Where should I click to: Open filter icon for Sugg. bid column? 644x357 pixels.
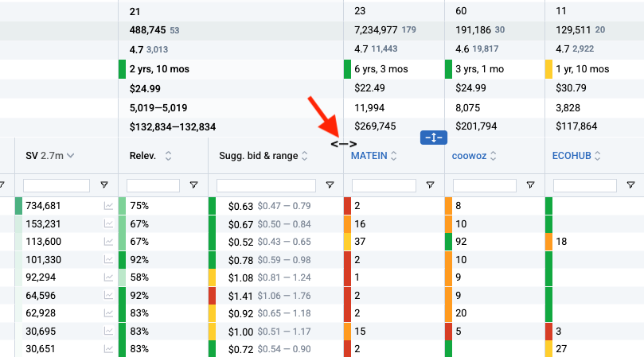coord(330,185)
